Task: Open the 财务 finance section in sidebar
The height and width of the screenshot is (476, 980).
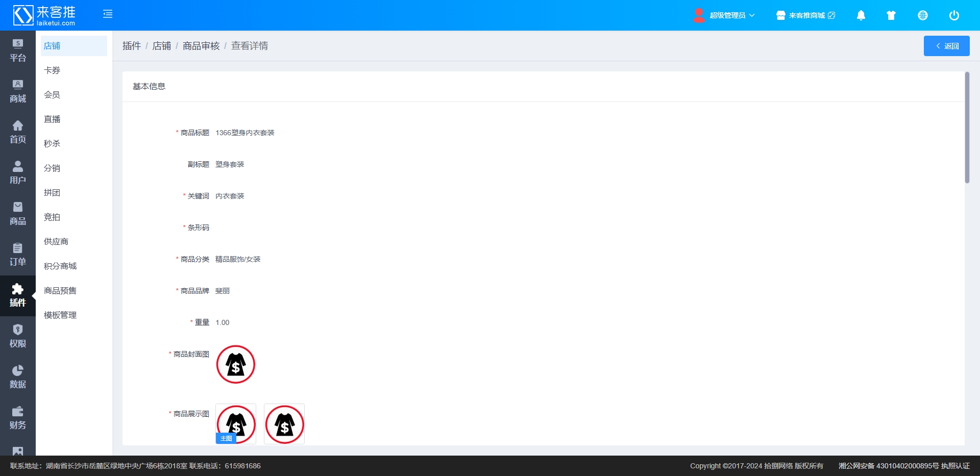Action: click(x=18, y=418)
